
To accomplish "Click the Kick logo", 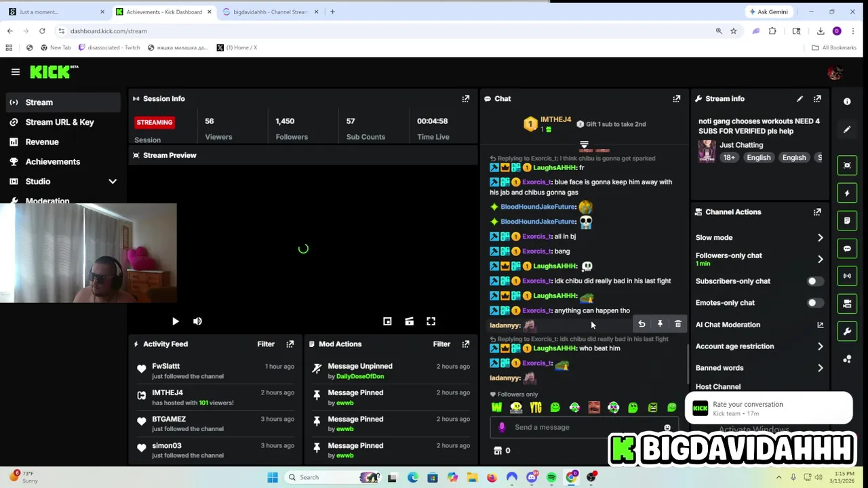I will [x=54, y=72].
